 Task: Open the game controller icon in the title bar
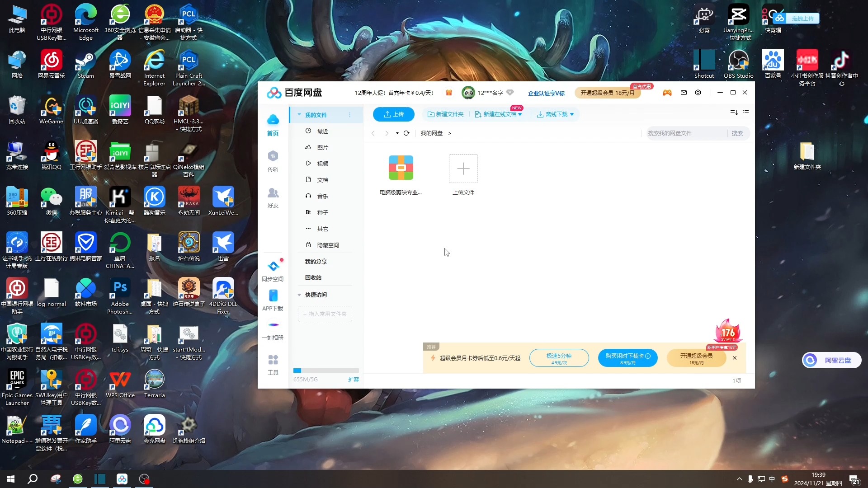pyautogui.click(x=667, y=93)
